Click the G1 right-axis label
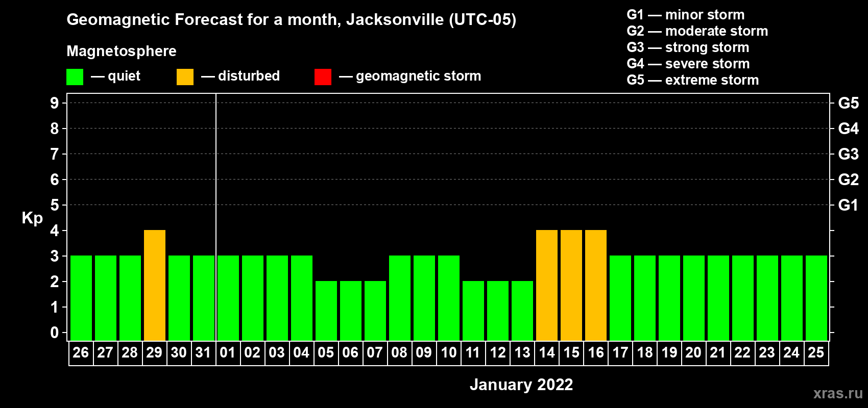Image resolution: width=868 pixels, height=408 pixels. click(x=848, y=205)
